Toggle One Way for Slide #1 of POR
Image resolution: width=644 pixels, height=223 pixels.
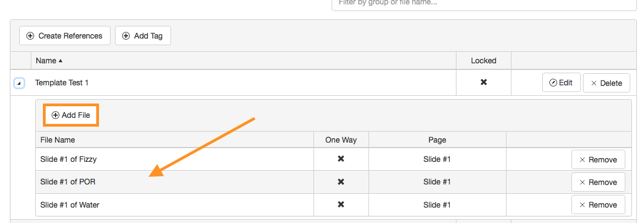[x=341, y=182]
